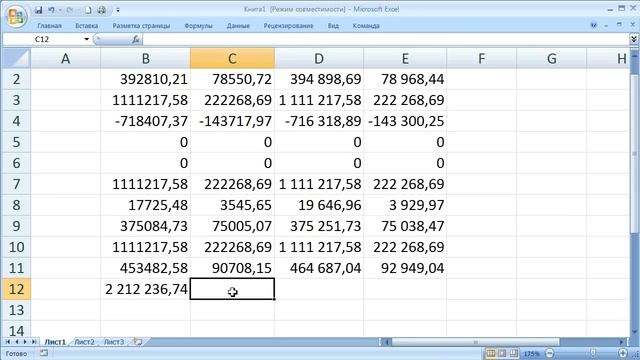
Task: Click cell B8 with 17725,48
Action: click(x=145, y=205)
